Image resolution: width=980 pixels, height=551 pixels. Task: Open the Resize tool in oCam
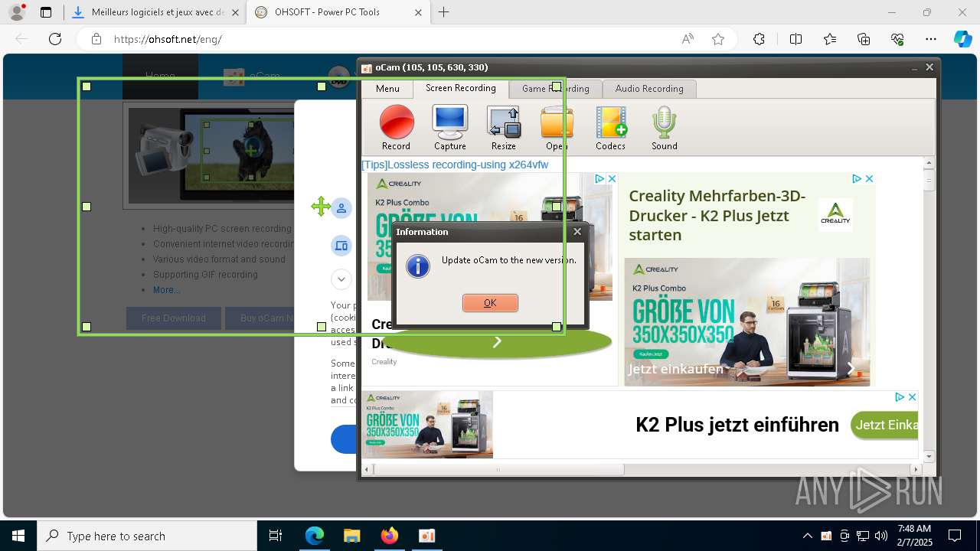[504, 128]
